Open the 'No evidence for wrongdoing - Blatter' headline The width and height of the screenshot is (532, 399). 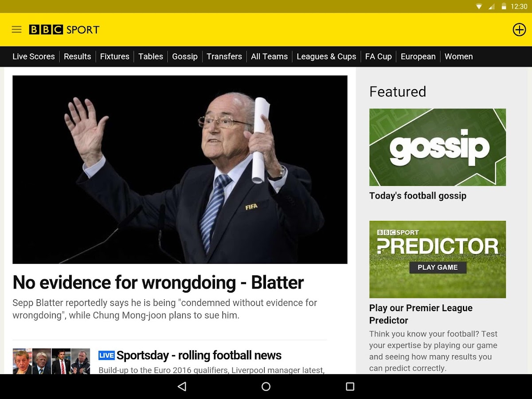pyautogui.click(x=158, y=282)
